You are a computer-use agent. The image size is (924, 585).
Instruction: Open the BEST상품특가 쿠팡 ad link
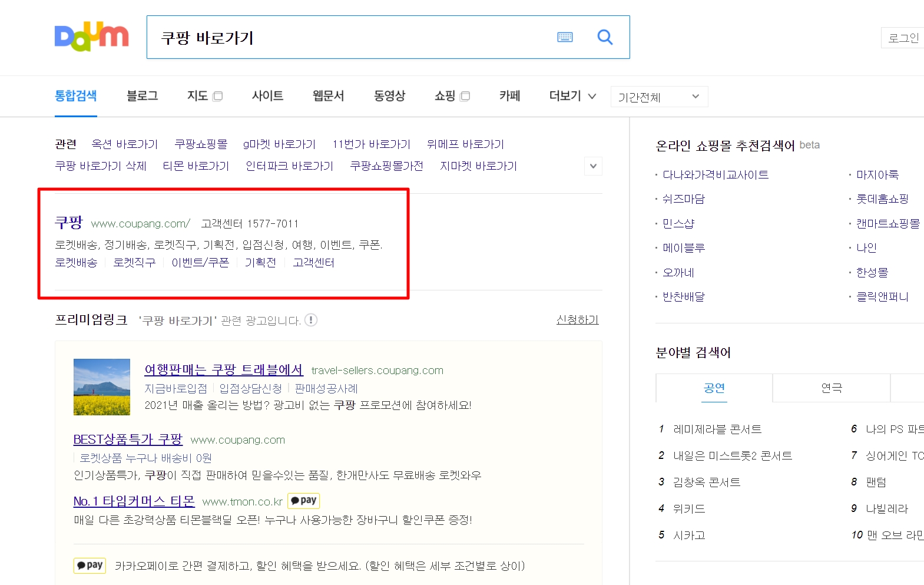coord(128,439)
